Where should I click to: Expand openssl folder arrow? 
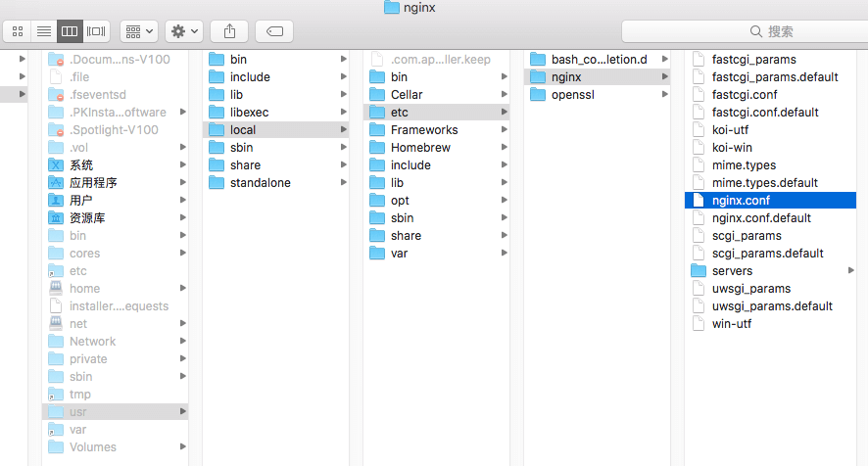tap(665, 95)
